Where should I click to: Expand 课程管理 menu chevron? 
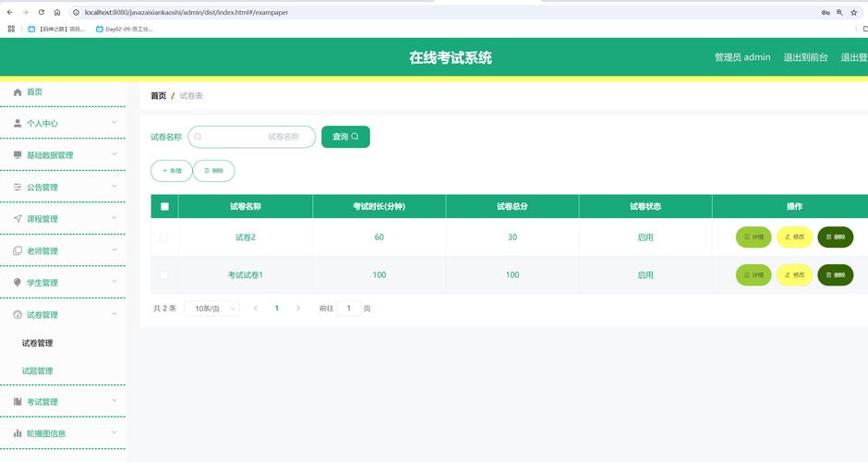coord(114,218)
